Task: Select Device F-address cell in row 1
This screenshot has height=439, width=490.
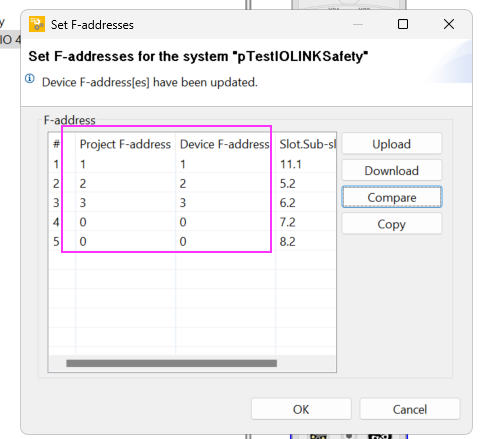Action: 225,164
